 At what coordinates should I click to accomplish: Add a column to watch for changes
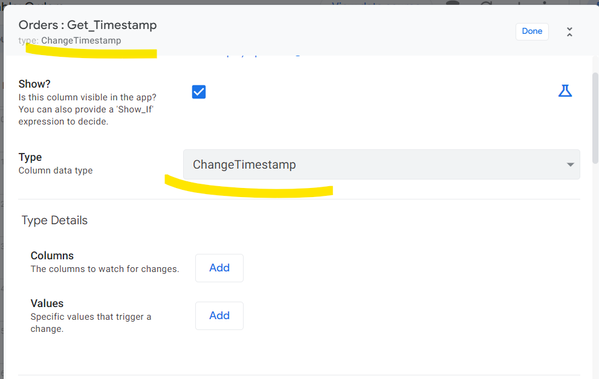point(219,268)
